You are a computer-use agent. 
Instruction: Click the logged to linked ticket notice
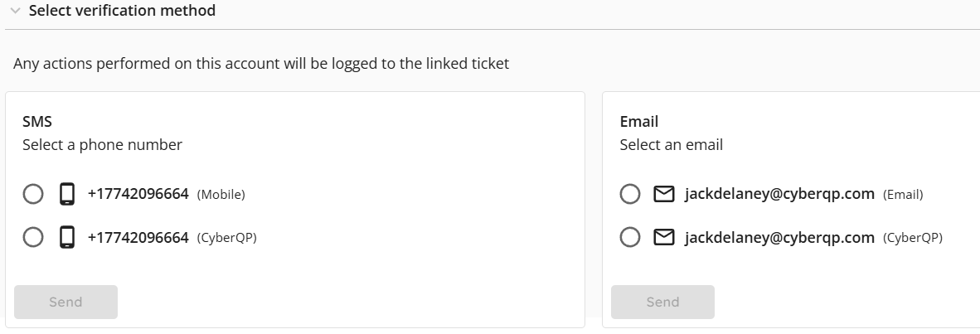tap(261, 64)
